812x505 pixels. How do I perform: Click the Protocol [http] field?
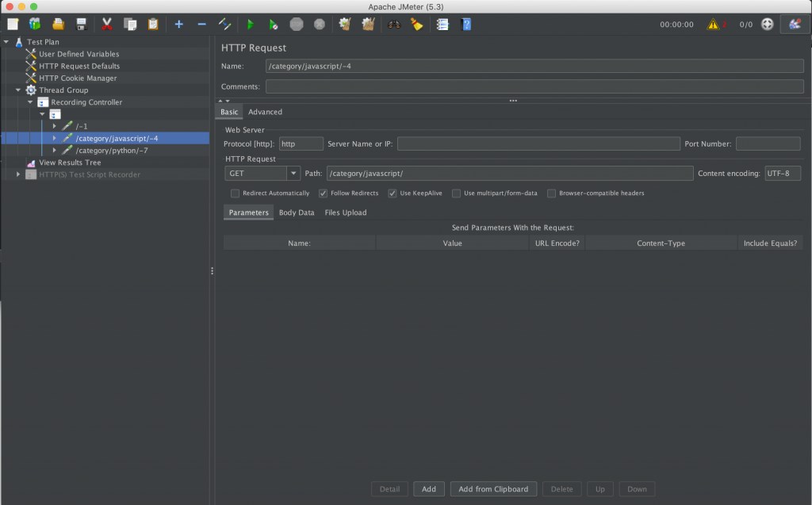[301, 144]
